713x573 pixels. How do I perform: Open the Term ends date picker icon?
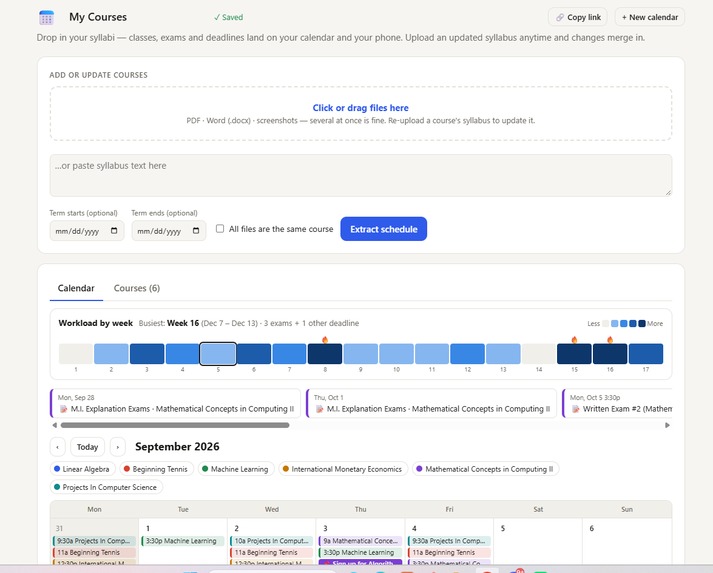(x=196, y=231)
